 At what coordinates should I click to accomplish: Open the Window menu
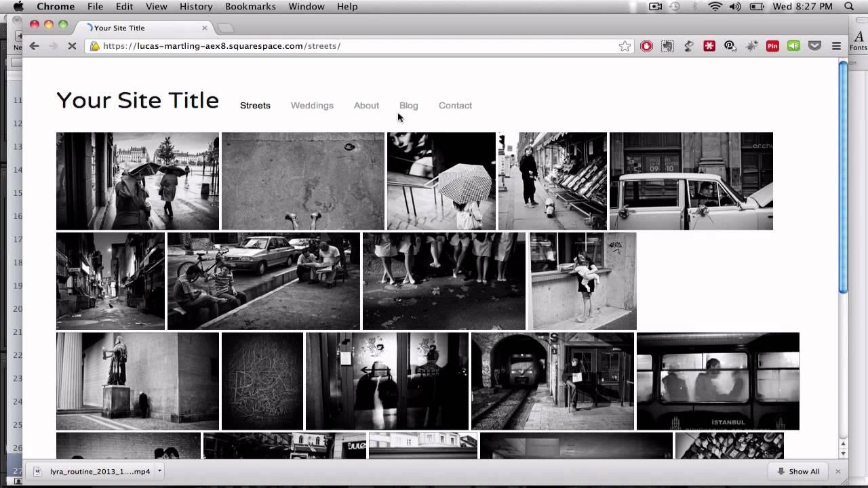click(x=307, y=7)
